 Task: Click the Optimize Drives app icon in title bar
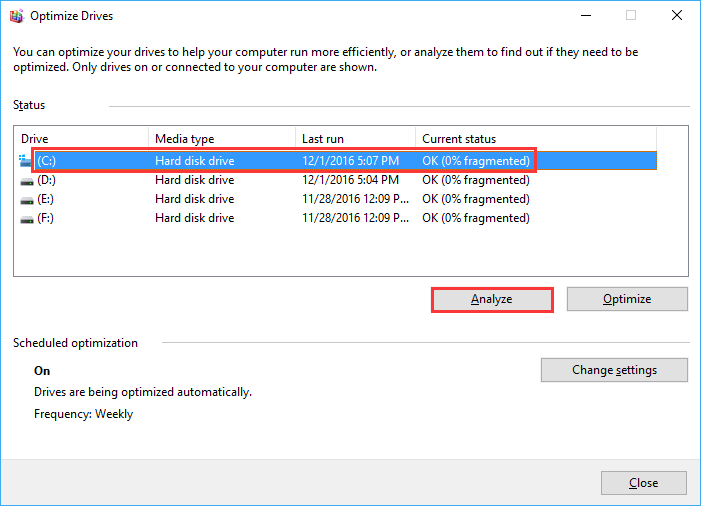(x=17, y=16)
